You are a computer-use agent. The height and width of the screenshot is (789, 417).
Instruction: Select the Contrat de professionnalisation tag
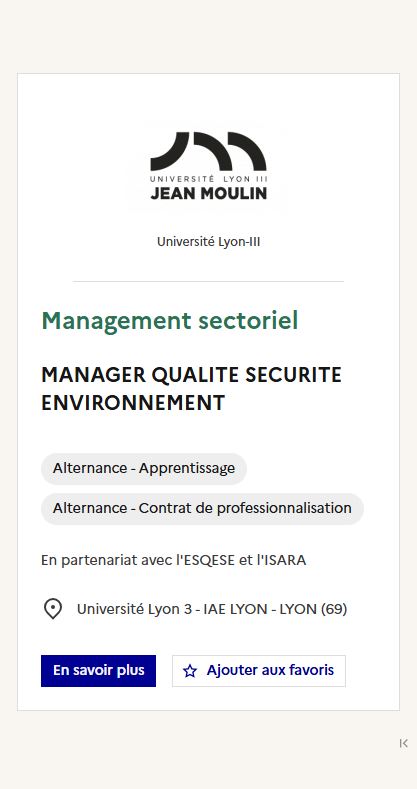(202, 509)
